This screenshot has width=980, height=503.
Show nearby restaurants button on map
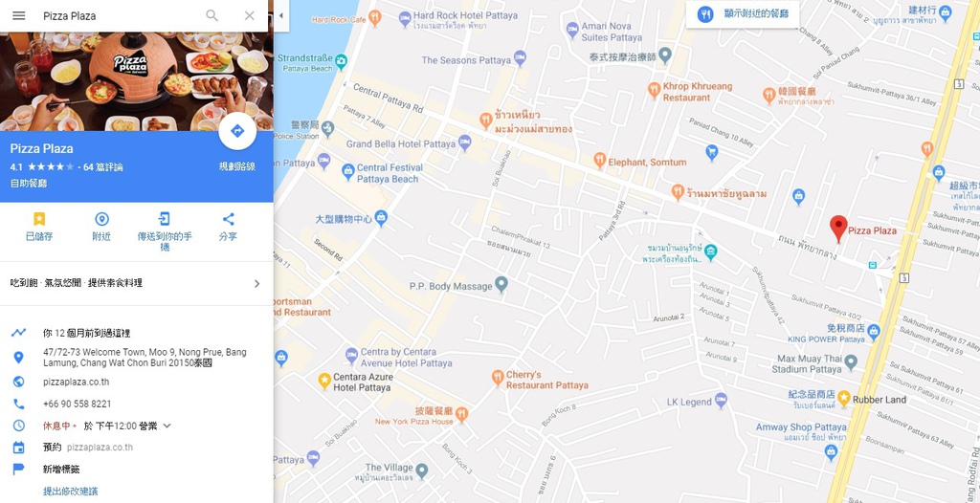pos(743,13)
